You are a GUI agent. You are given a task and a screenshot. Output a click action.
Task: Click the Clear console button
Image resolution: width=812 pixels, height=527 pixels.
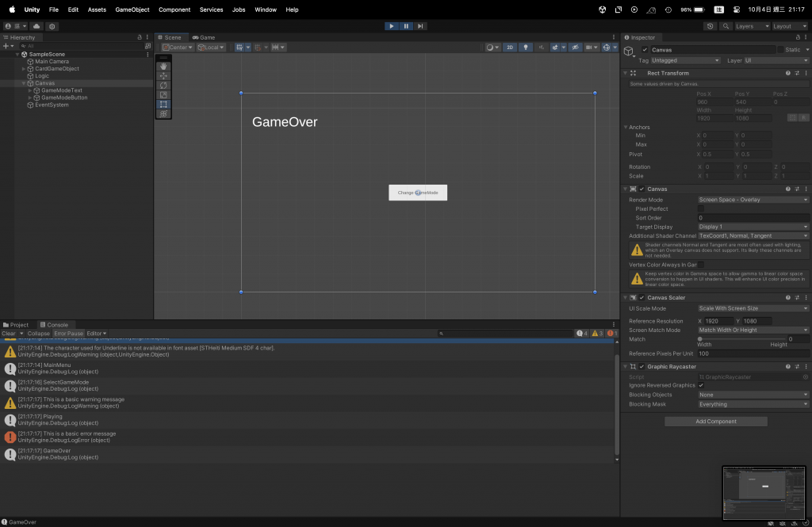tap(9, 334)
